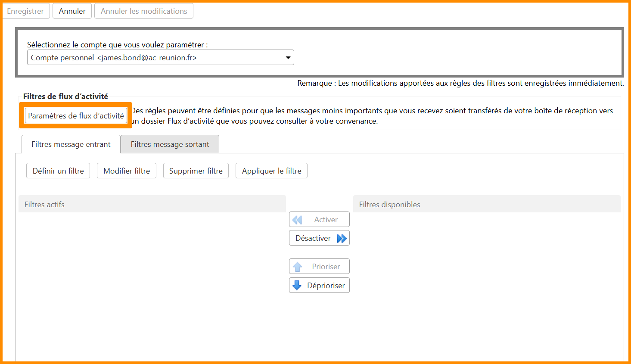Click the double left arrow Activer icon
The height and width of the screenshot is (364, 631).
pyautogui.click(x=297, y=220)
